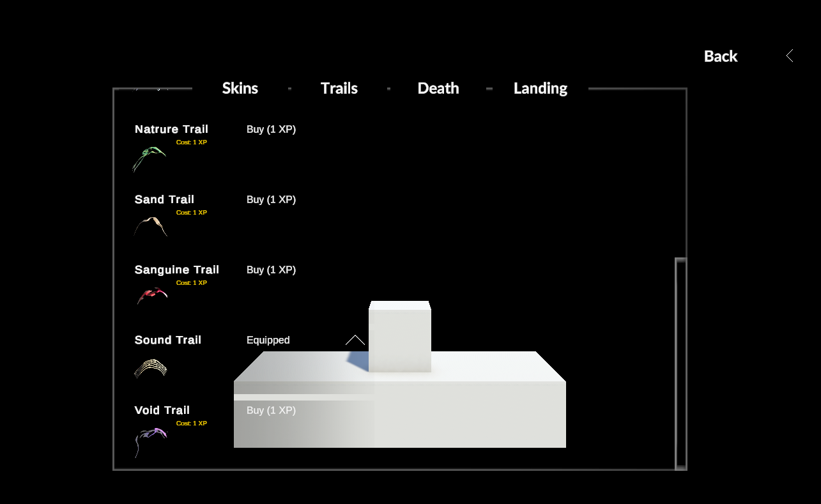The image size is (821, 504).
Task: Switch to the Death tab
Action: (x=438, y=88)
